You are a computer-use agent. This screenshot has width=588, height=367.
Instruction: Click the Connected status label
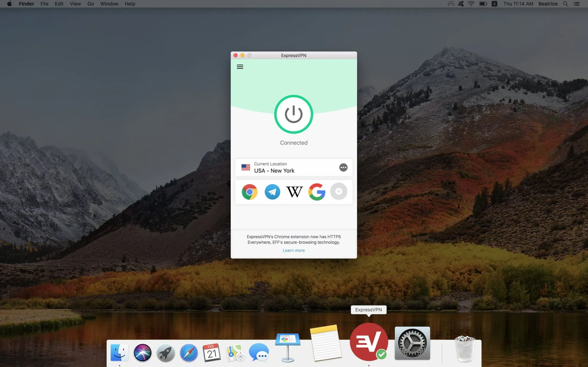pyautogui.click(x=293, y=143)
